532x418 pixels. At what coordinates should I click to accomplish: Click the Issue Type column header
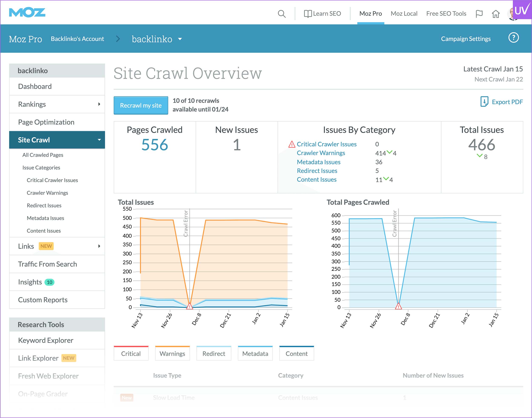click(167, 375)
